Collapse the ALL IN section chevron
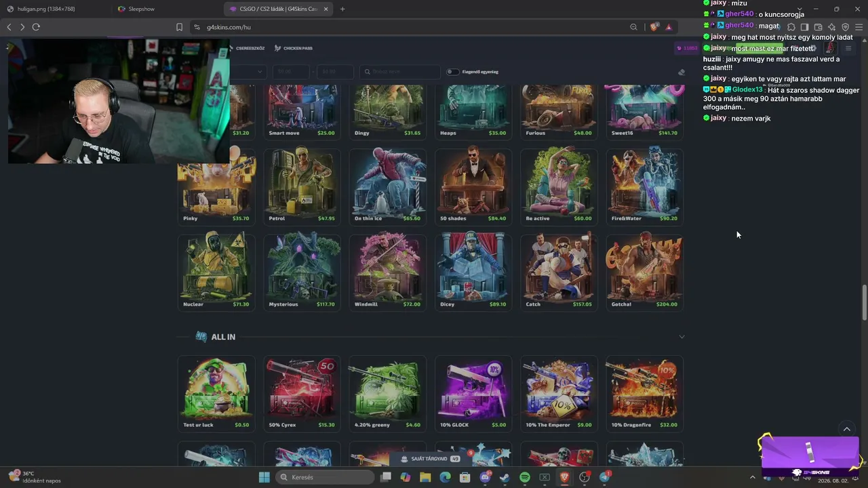 pos(682,337)
